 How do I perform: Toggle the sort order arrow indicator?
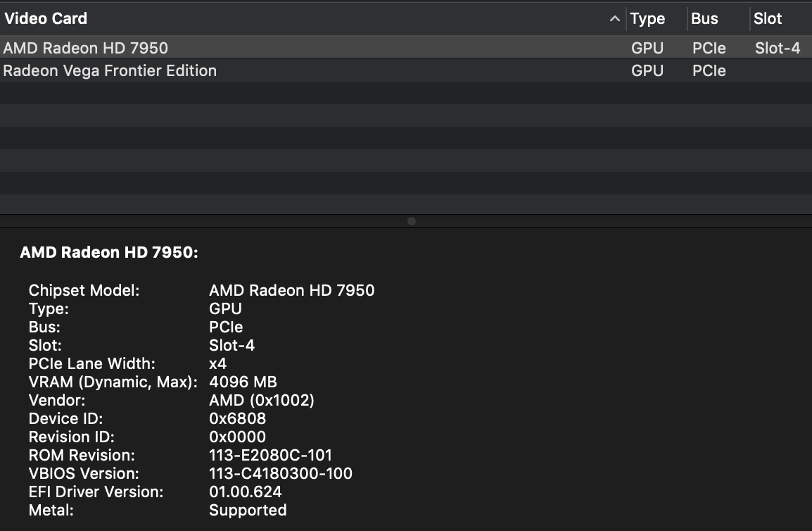(x=615, y=19)
